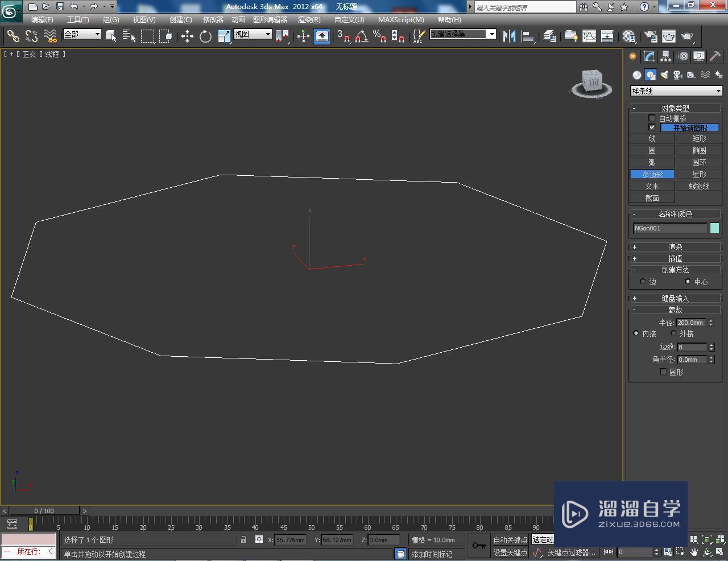Image resolution: width=728 pixels, height=561 pixels.
Task: Click 星形 shape button
Action: 699,174
